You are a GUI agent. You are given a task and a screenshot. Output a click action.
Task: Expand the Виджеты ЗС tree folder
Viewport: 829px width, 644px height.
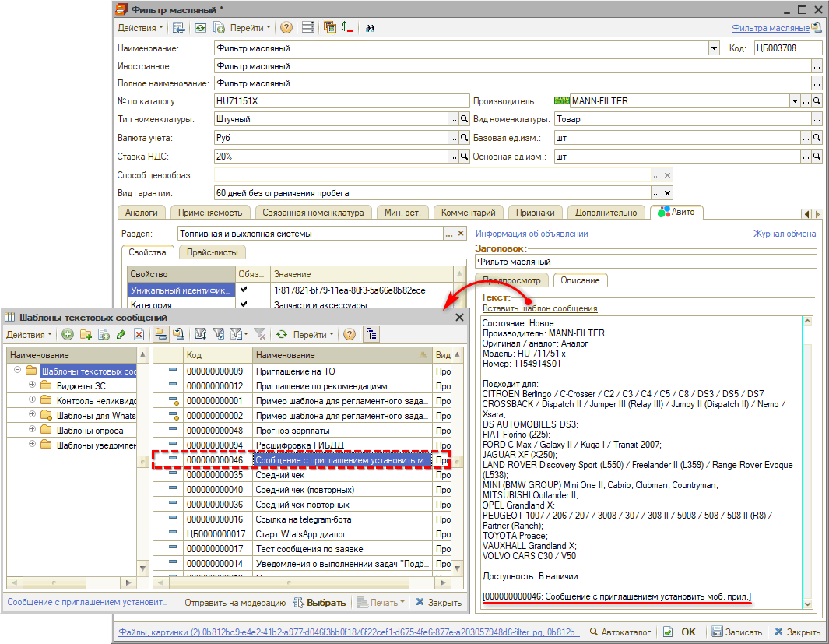coord(32,386)
